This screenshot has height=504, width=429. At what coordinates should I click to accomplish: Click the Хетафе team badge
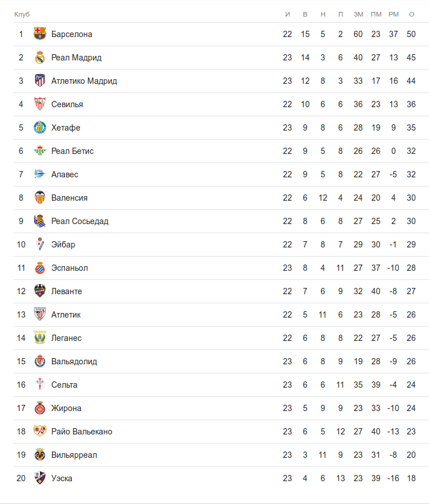(x=39, y=128)
